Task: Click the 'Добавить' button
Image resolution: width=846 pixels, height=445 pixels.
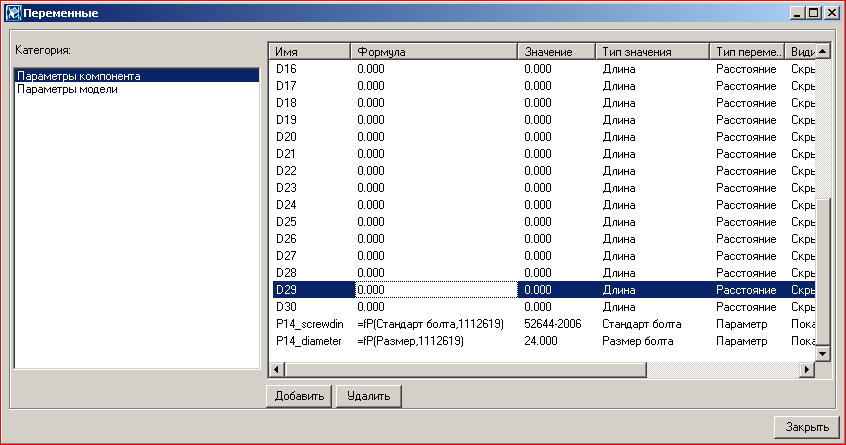Action: 299,396
